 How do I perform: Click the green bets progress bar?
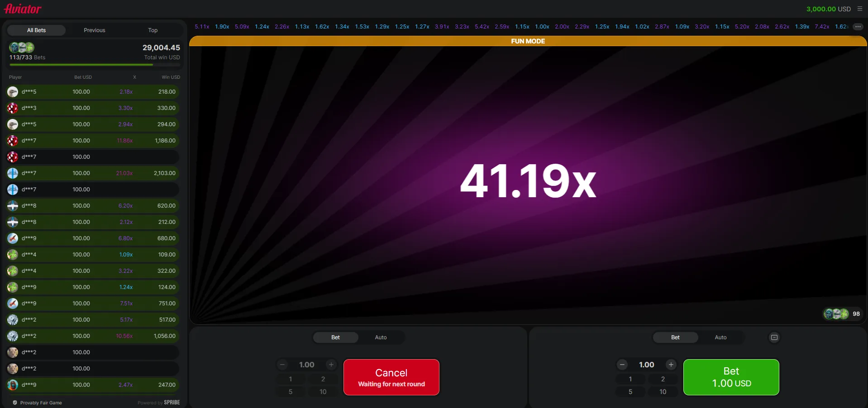point(81,65)
